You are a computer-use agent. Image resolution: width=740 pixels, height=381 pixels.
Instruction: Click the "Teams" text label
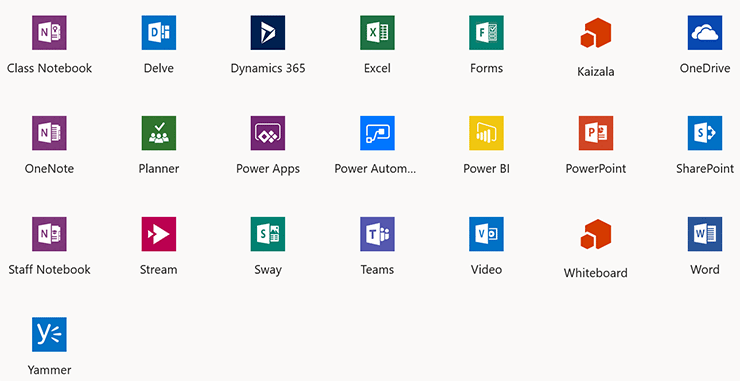pyautogui.click(x=377, y=270)
